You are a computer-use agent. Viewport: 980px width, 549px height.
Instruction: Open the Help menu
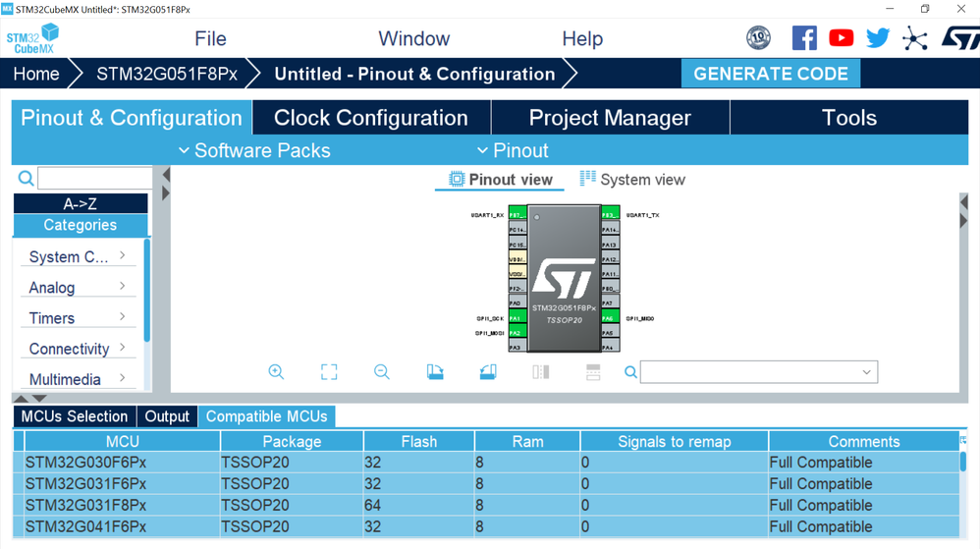click(582, 38)
